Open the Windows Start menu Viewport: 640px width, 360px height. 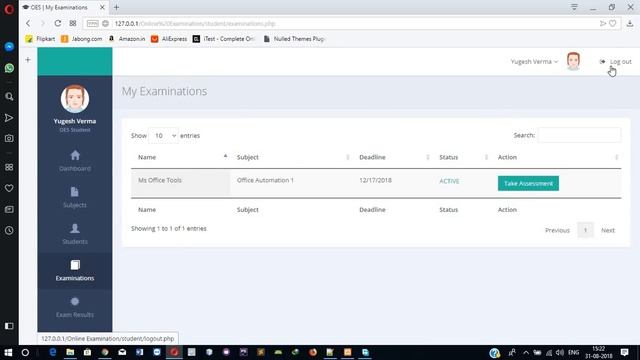tap(8, 352)
